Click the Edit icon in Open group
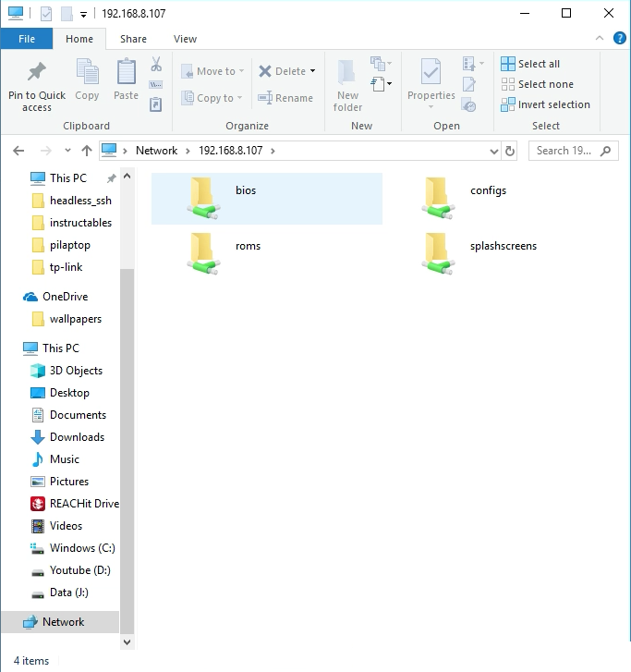This screenshot has width=631, height=672. pos(468,84)
